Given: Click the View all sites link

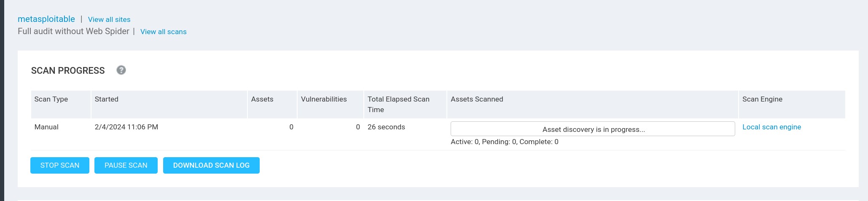Looking at the screenshot, I should click(x=109, y=19).
